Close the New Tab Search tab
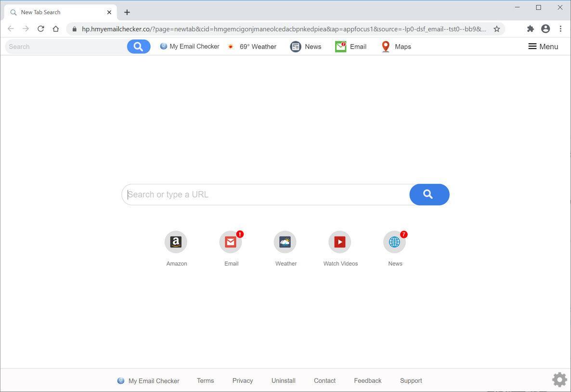 [109, 13]
